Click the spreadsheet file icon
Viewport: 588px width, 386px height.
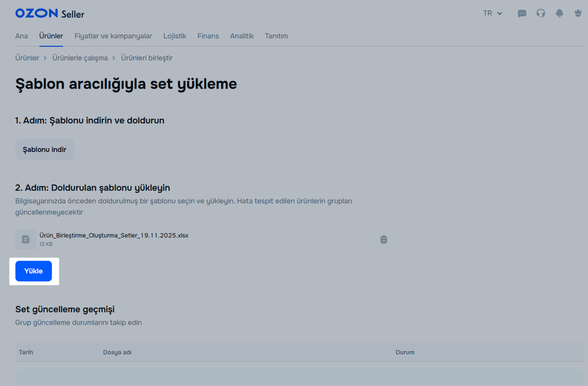tap(26, 239)
